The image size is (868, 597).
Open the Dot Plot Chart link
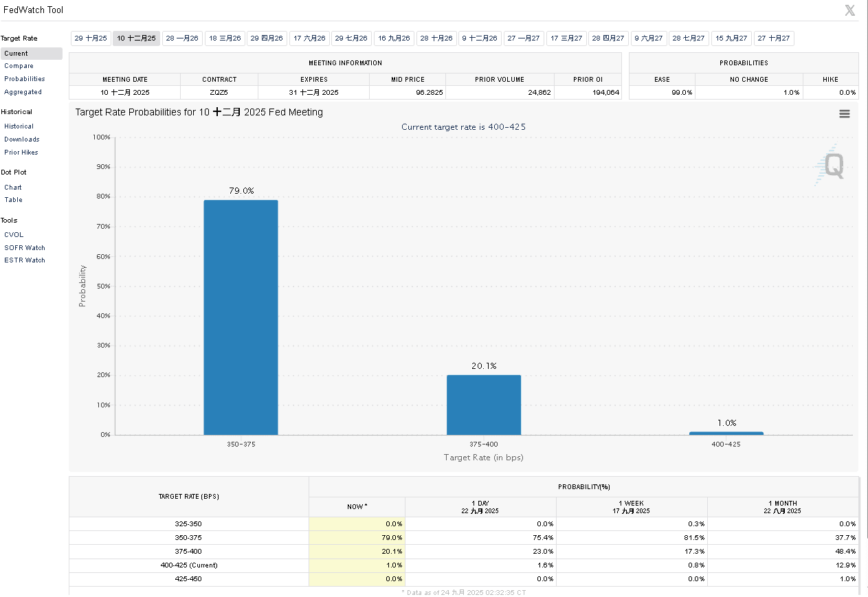click(x=13, y=188)
